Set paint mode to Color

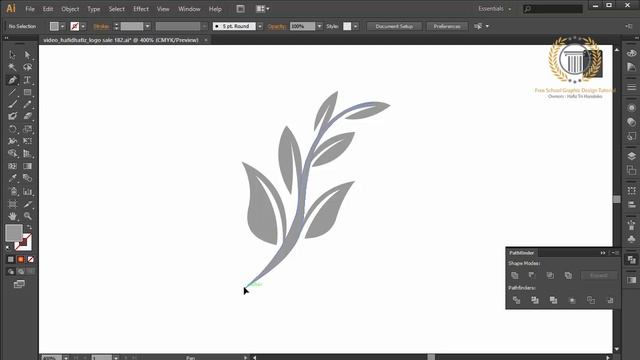(x=11, y=260)
